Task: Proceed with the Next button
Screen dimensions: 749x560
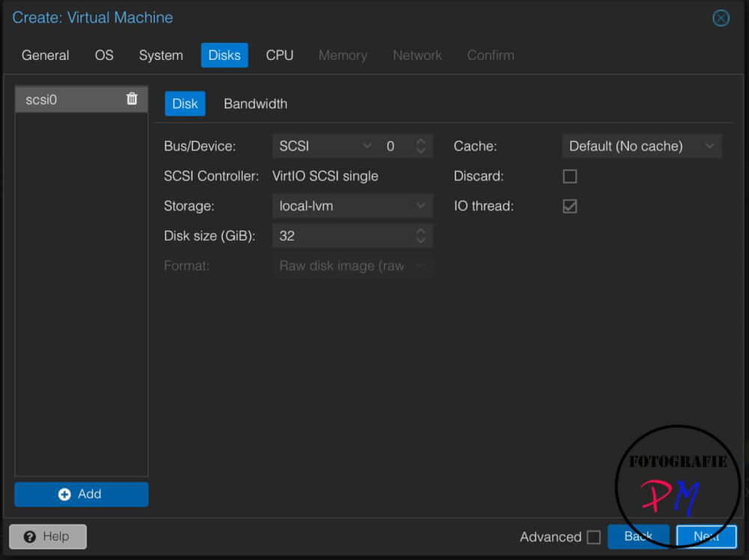Action: 706,537
